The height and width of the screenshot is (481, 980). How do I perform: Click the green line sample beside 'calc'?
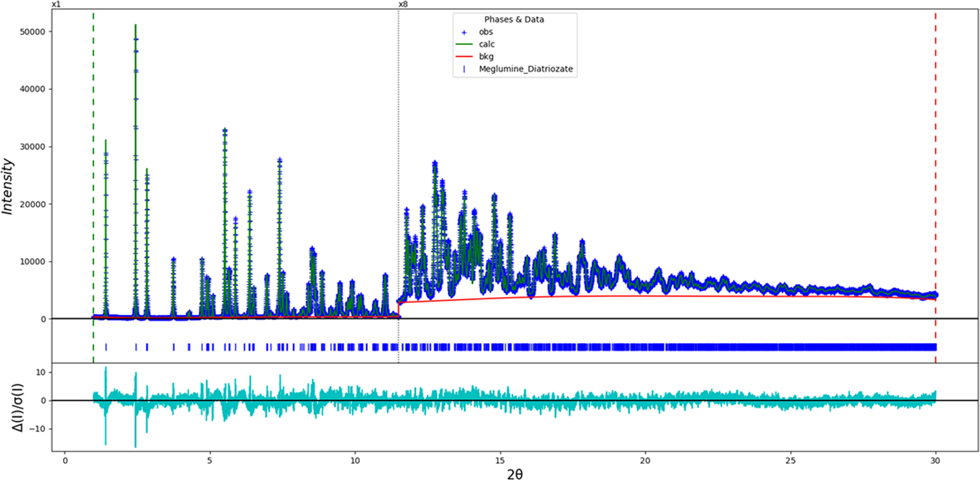tap(464, 44)
